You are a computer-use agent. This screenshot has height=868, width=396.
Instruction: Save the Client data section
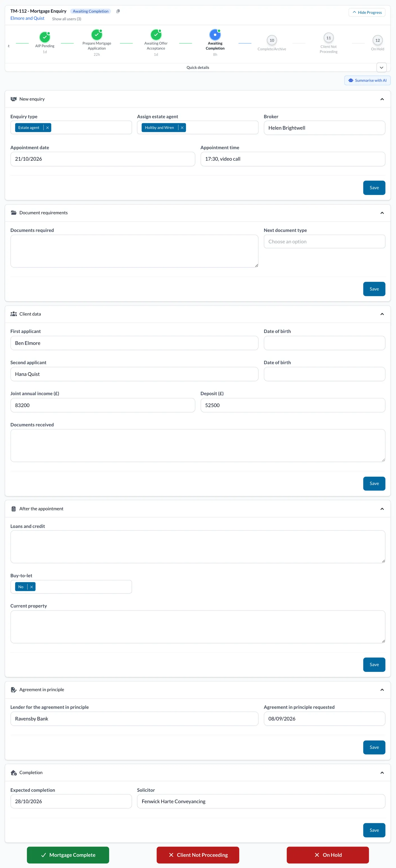coord(374,484)
